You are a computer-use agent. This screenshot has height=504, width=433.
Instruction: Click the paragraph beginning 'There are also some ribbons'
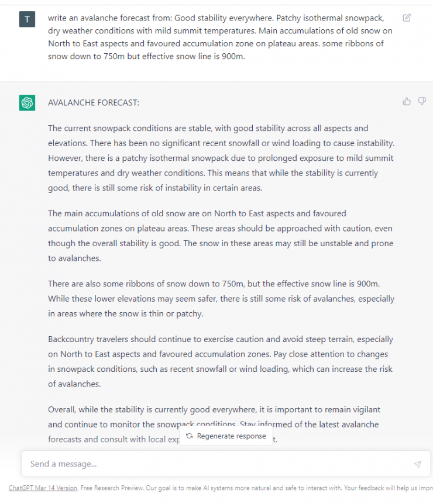click(221, 299)
